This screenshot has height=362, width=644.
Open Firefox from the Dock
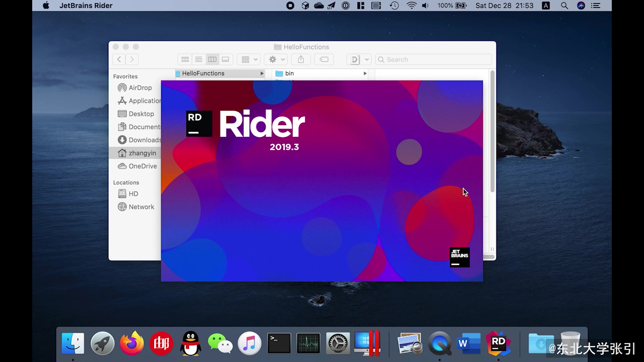pos(131,343)
